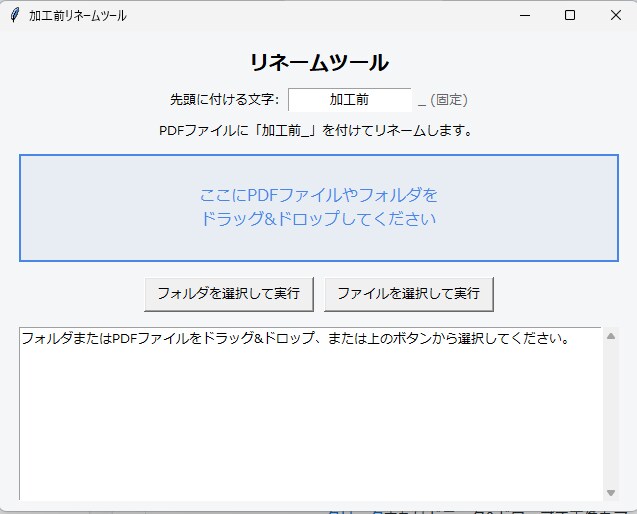637x514 pixels.
Task: Click the log scrollbar down arrow
Action: (611, 492)
